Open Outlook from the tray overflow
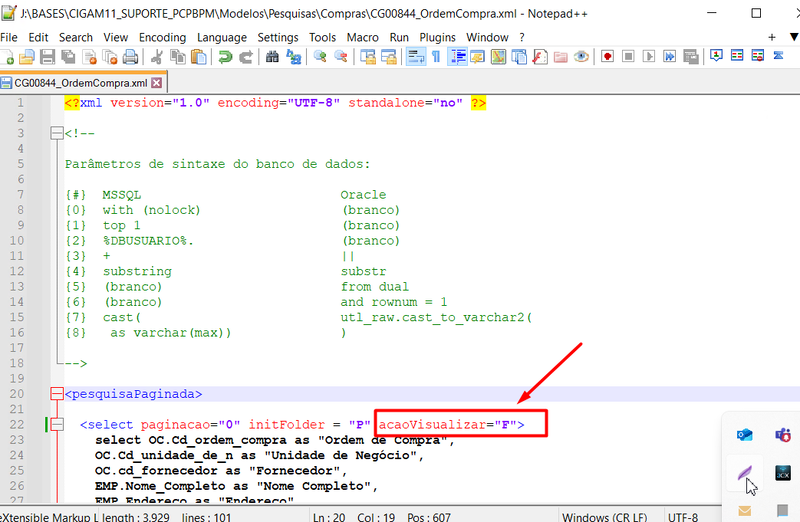 (744, 434)
